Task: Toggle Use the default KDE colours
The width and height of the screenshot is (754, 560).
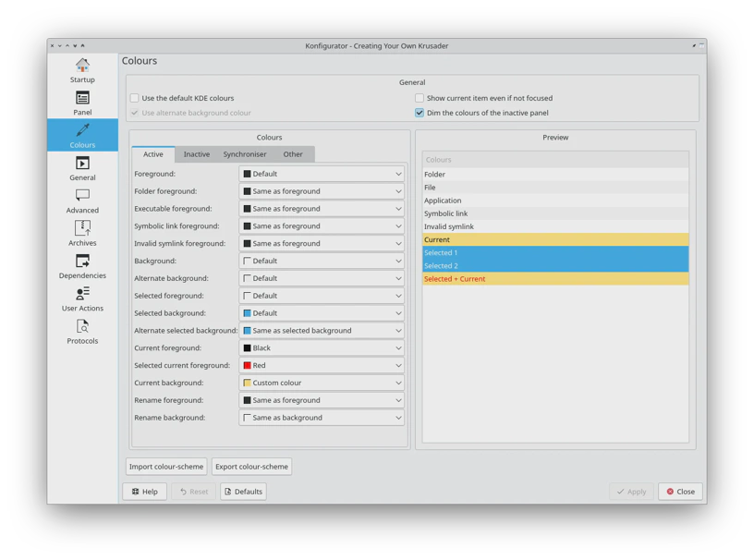Action: pyautogui.click(x=135, y=98)
